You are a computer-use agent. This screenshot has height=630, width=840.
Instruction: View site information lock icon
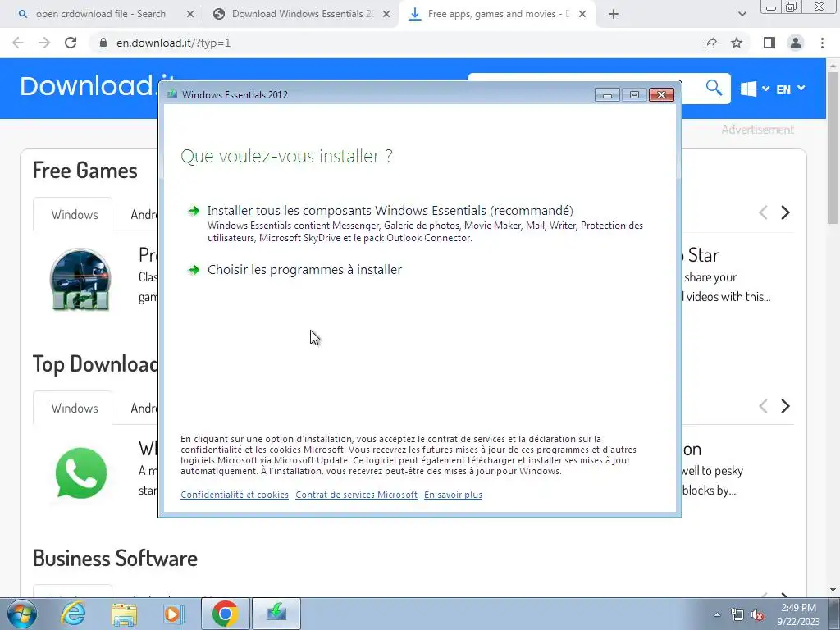[103, 43]
